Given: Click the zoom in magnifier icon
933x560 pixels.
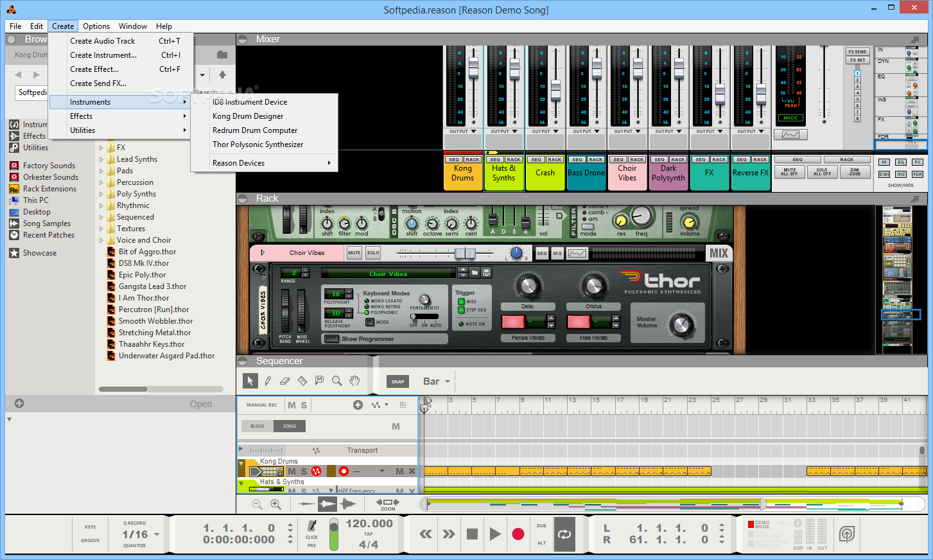Looking at the screenshot, I should point(276,505).
